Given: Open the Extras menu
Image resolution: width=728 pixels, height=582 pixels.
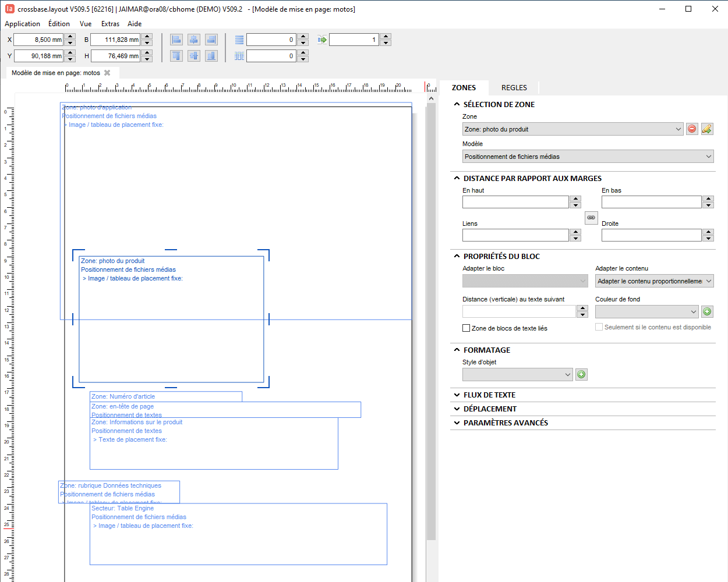Looking at the screenshot, I should coord(110,24).
